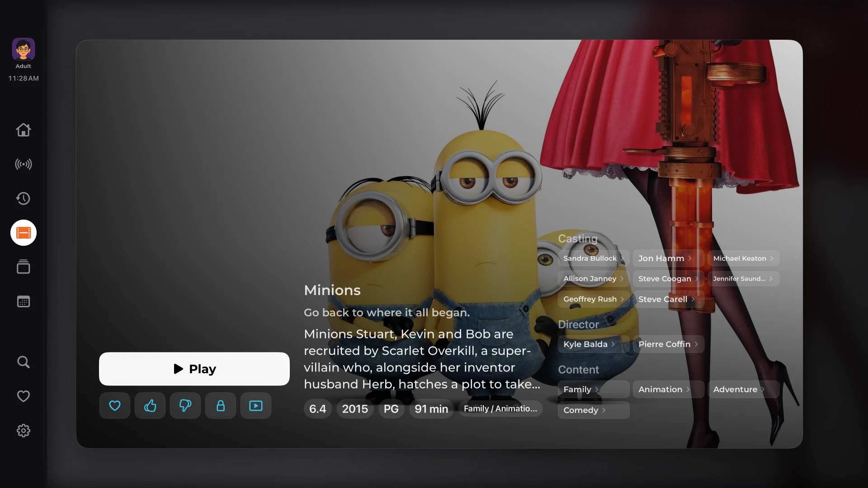Browse the Adventure genre
This screenshot has width=868, height=488.
pos(744,389)
